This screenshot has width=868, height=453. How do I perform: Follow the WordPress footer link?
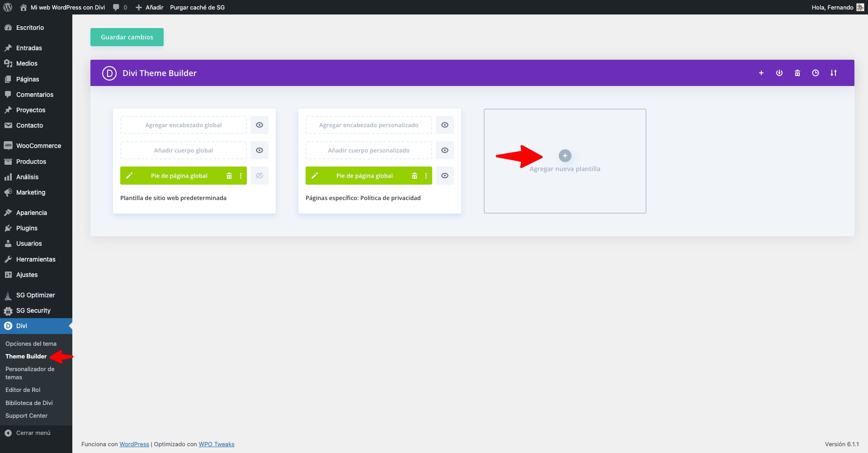click(134, 444)
